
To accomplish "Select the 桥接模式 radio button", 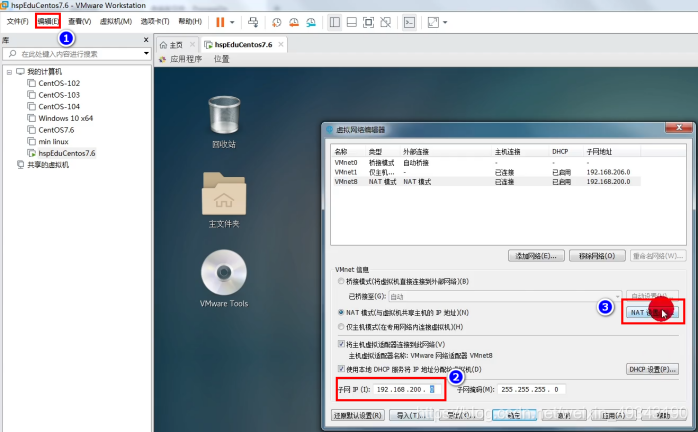I will point(341,281).
